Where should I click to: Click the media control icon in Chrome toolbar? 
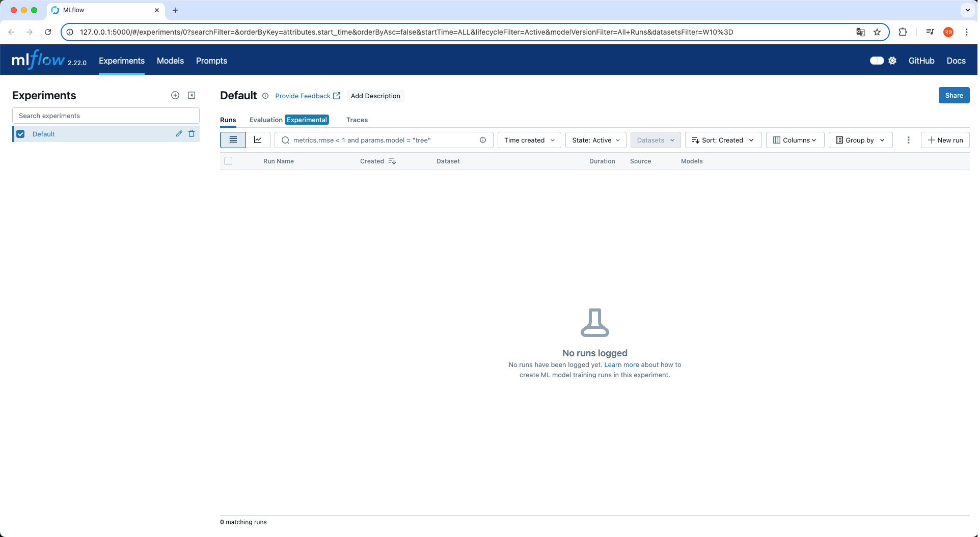930,32
